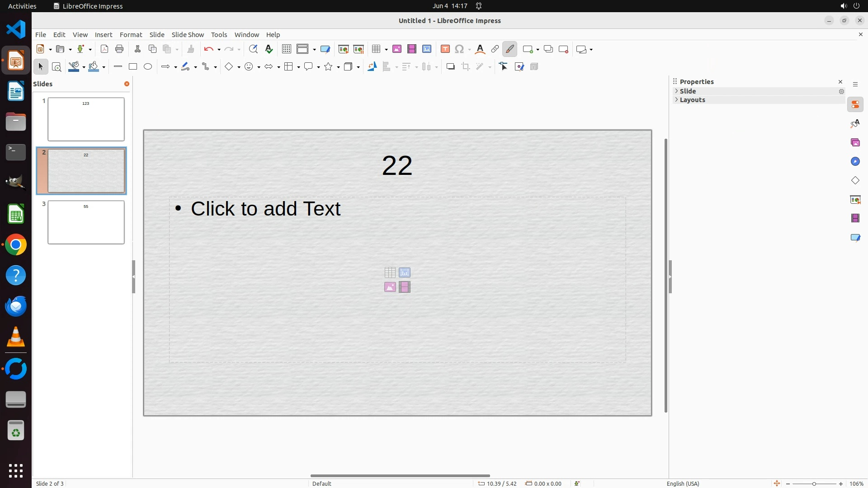Toggle the Shadow button in drawing toolbar

coord(450,67)
